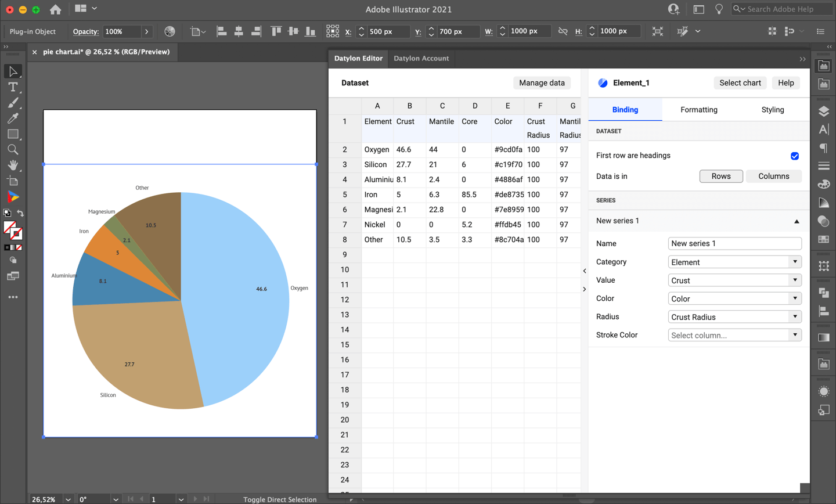The height and width of the screenshot is (504, 836).
Task: Click Vertical Align Center icon
Action: point(293,31)
